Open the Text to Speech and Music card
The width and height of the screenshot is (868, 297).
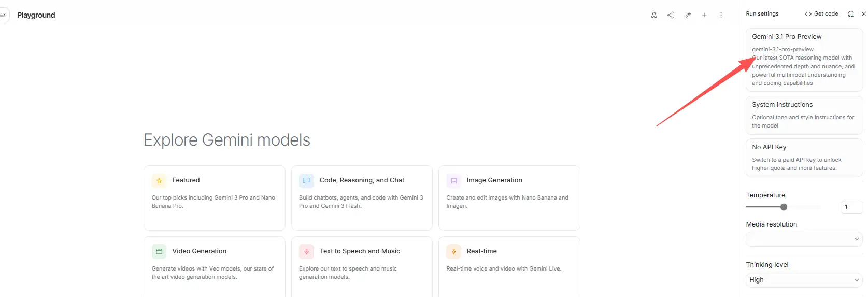click(x=362, y=267)
